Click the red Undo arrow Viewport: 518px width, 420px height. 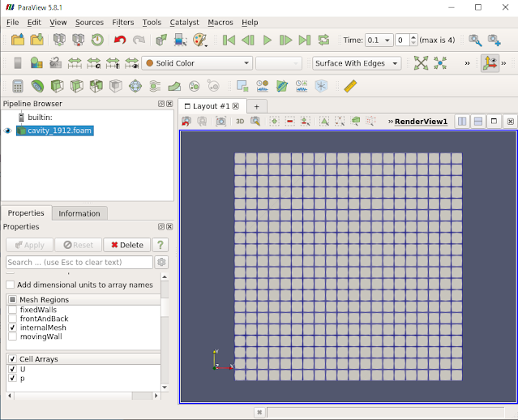pyautogui.click(x=120, y=40)
